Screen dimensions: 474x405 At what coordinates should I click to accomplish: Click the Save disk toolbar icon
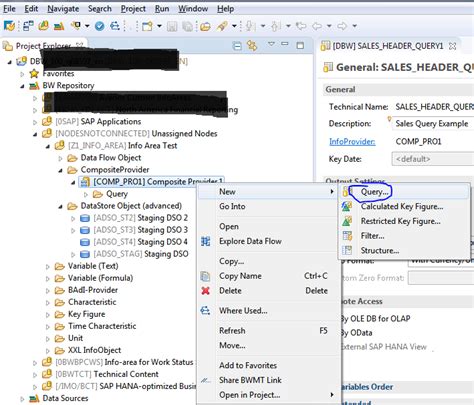click(172, 26)
